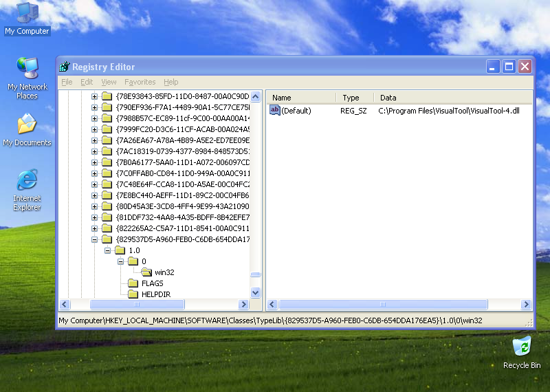
Task: Click folder icon of {81DDF732-4AA8 key
Action: 107,217
